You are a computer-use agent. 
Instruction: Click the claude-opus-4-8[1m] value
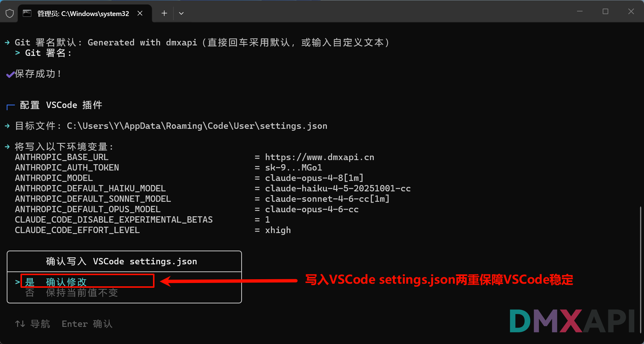(x=314, y=178)
